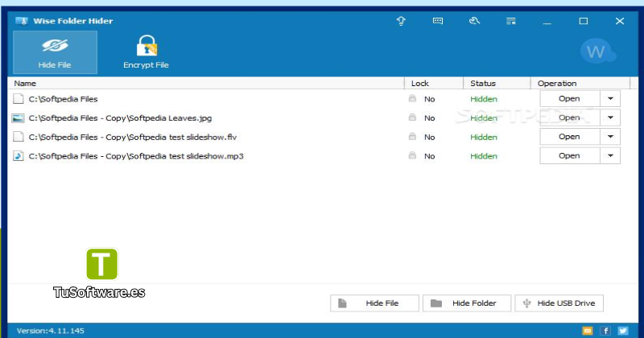The height and width of the screenshot is (338, 644).
Task: Click the file icon beside C:\Softpedia Files
Action: (x=18, y=99)
